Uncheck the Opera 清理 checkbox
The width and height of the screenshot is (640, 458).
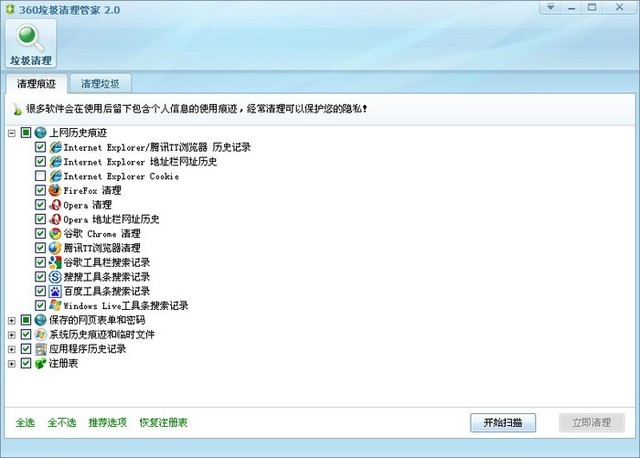pyautogui.click(x=40, y=205)
